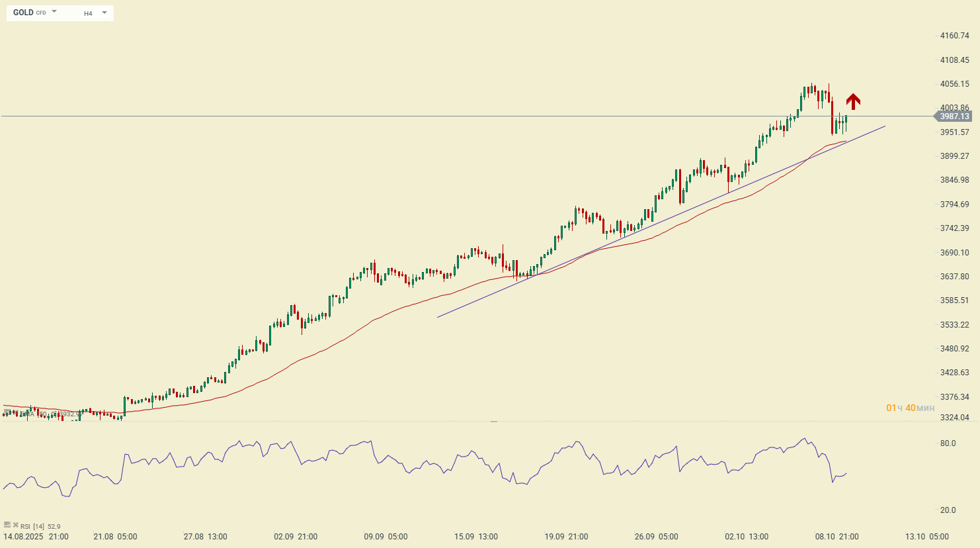Screen dimensions: 980x548
Task: Click the 08.10 21:00 time axis label
Action: [x=837, y=537]
